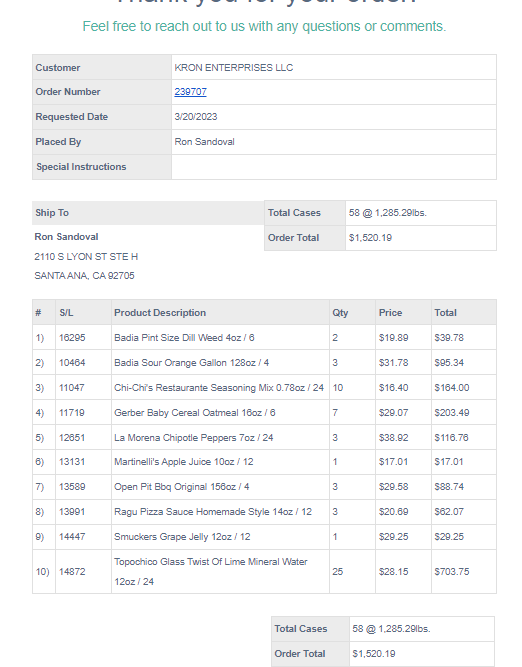Screen dimensions: 522x667
Task: Click address line 2110 S LYON ST STE H
Action: click(x=86, y=257)
